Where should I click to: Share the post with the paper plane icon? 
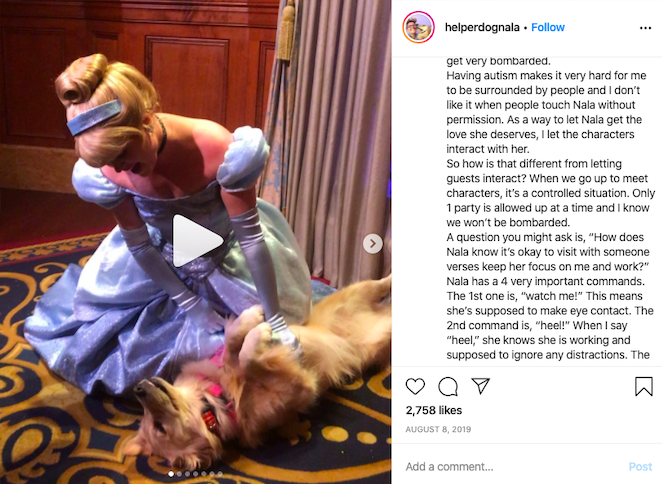480,386
